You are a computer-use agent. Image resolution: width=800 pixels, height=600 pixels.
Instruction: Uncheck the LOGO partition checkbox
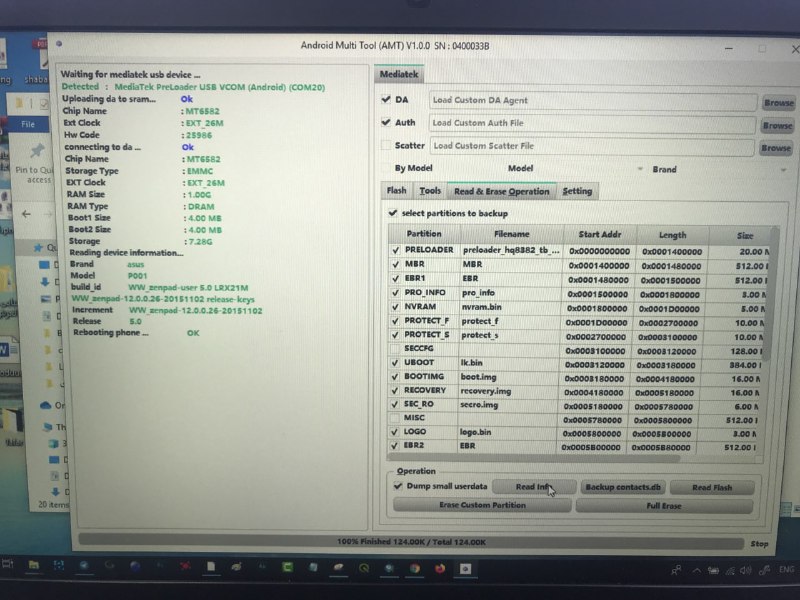tap(394, 432)
